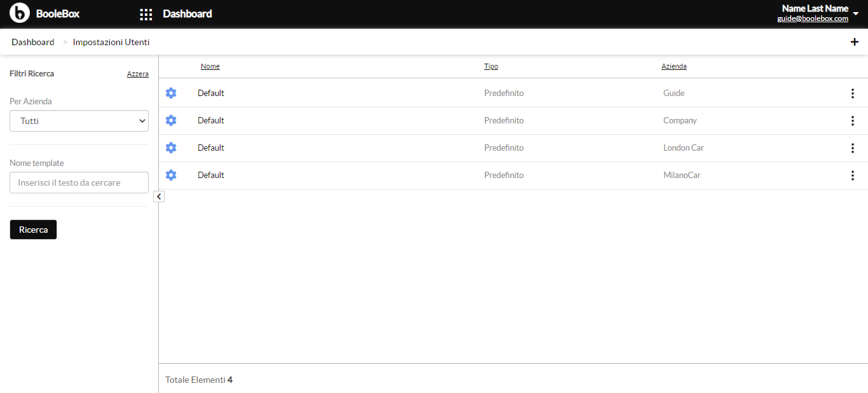The height and width of the screenshot is (393, 868).
Task: Expand the Per Azienda dropdown
Action: (79, 121)
